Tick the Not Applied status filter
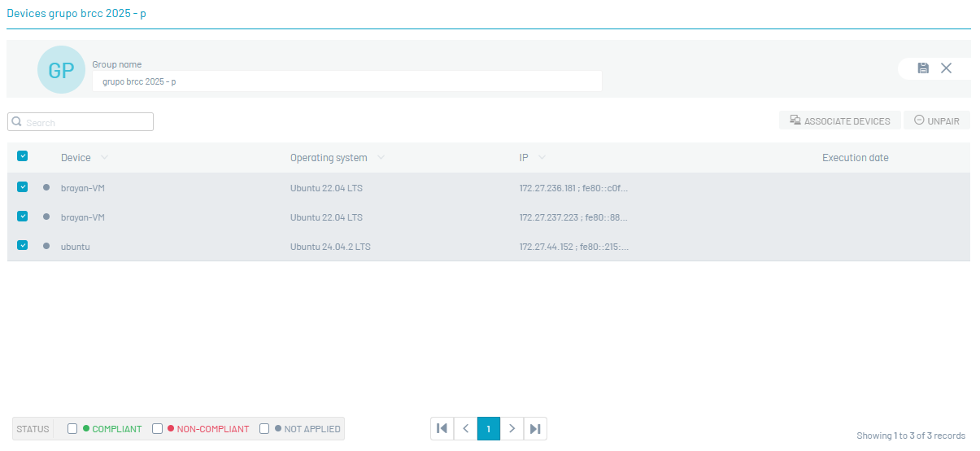980x451 pixels. (264, 429)
